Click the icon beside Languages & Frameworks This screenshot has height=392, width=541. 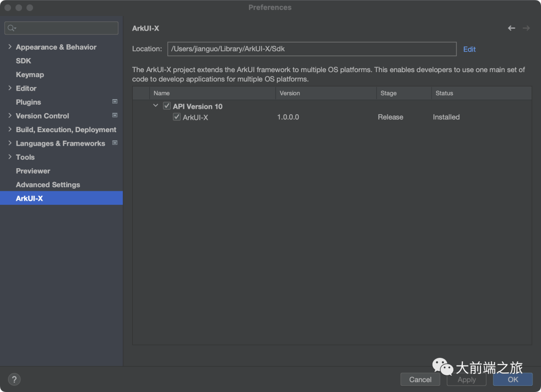(115, 143)
